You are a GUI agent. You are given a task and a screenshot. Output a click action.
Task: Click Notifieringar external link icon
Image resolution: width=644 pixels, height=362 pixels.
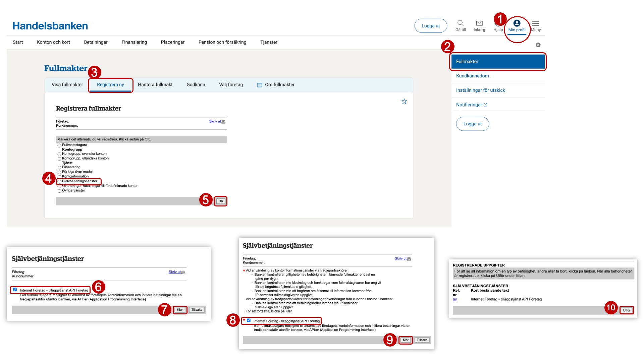click(485, 105)
